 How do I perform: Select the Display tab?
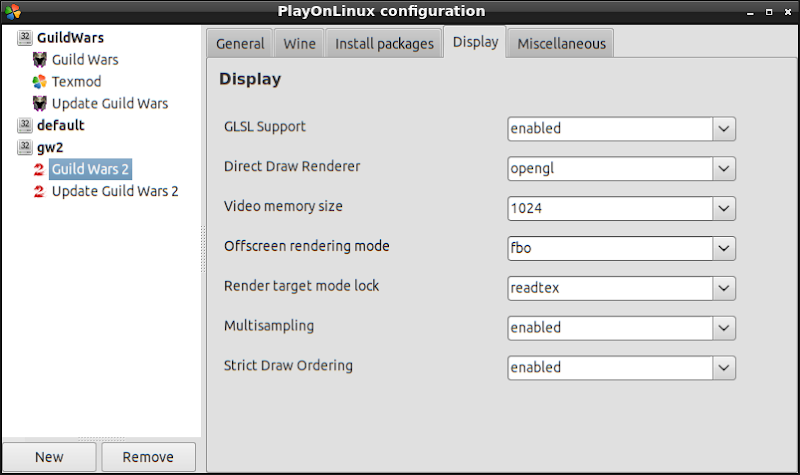(x=476, y=42)
